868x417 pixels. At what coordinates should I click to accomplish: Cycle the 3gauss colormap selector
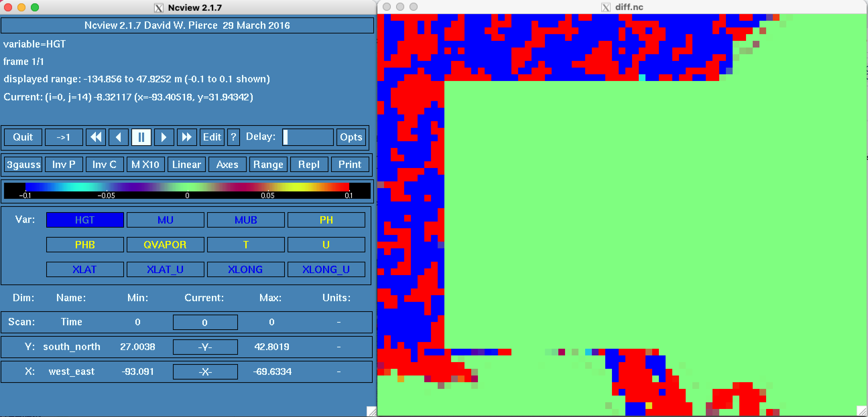point(23,165)
